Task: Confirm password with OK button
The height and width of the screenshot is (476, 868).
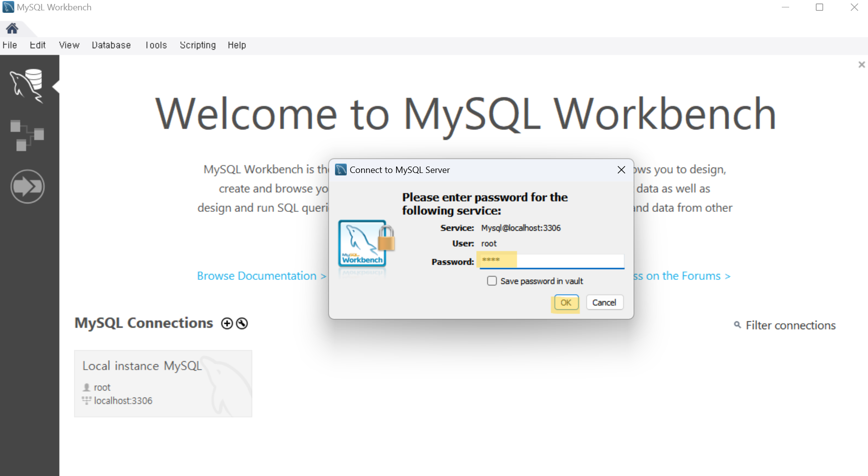Action: pyautogui.click(x=566, y=303)
